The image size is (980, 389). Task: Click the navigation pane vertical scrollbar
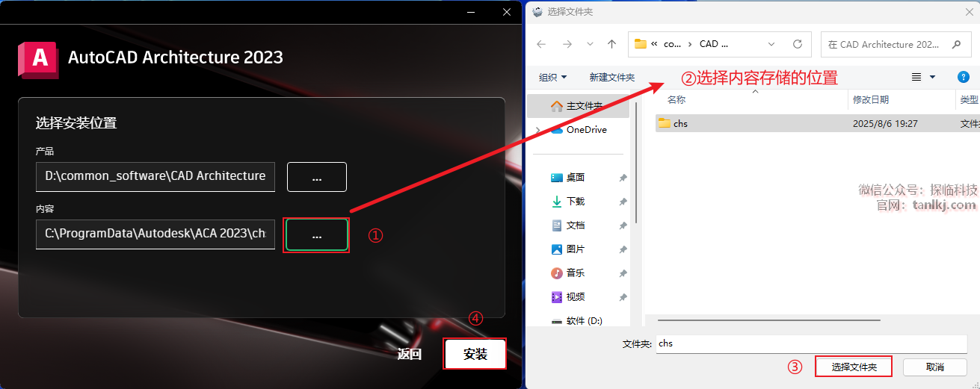pyautogui.click(x=635, y=162)
